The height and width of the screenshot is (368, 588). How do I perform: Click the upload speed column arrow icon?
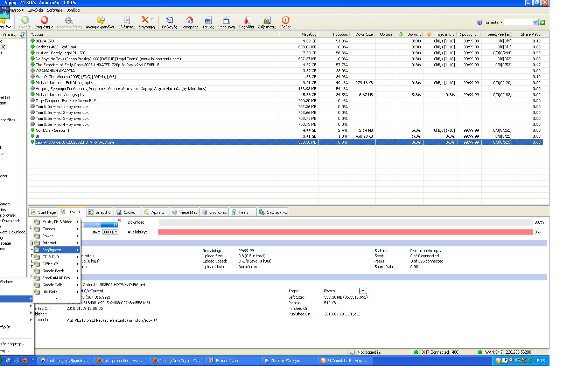[429, 34]
